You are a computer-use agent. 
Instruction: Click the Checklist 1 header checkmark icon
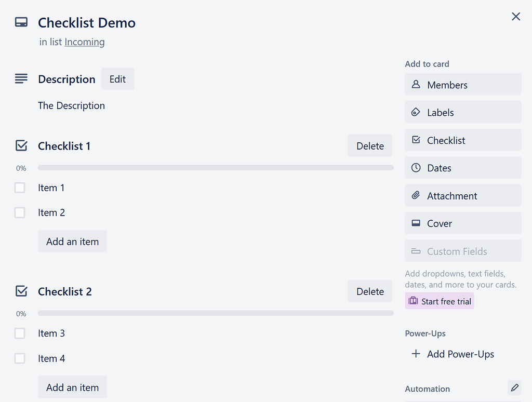pyautogui.click(x=21, y=145)
